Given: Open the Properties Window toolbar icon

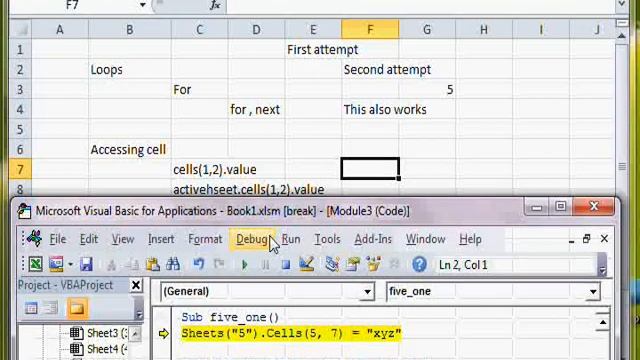Looking at the screenshot, I should click(x=353, y=264).
